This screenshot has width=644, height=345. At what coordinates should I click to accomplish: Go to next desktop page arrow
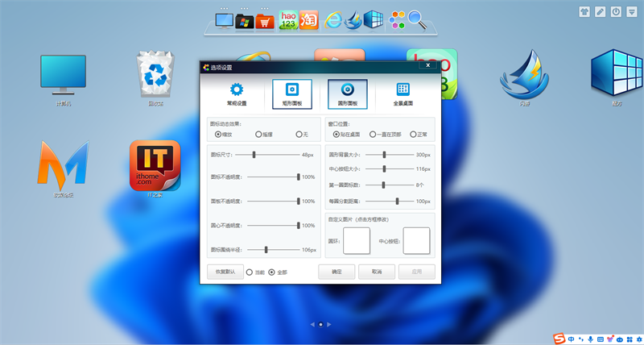tap(328, 324)
